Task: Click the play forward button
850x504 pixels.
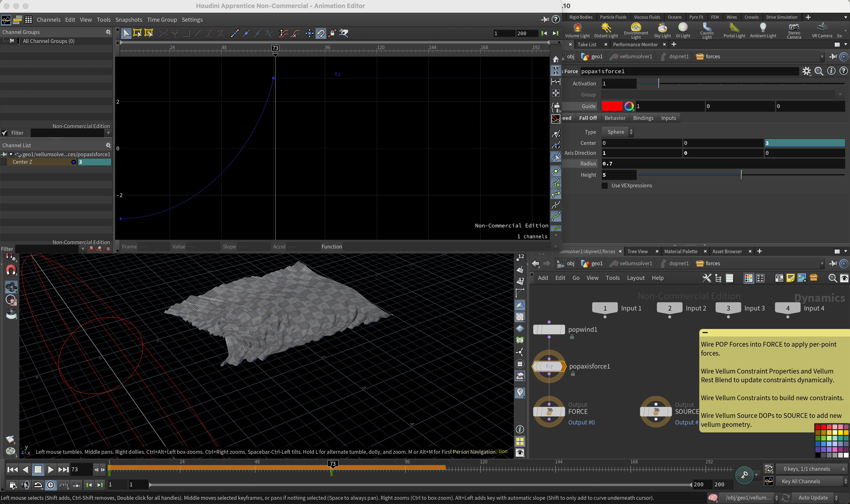Action: pyautogui.click(x=50, y=469)
